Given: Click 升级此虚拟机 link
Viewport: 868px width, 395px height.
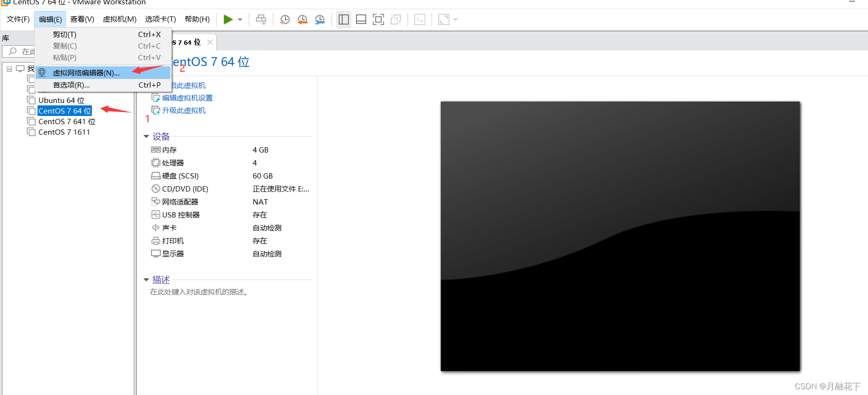Looking at the screenshot, I should click(184, 110).
